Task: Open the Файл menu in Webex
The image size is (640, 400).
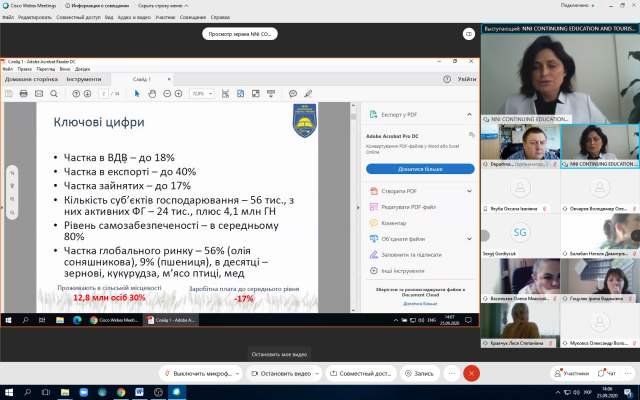Action: pyautogui.click(x=8, y=18)
